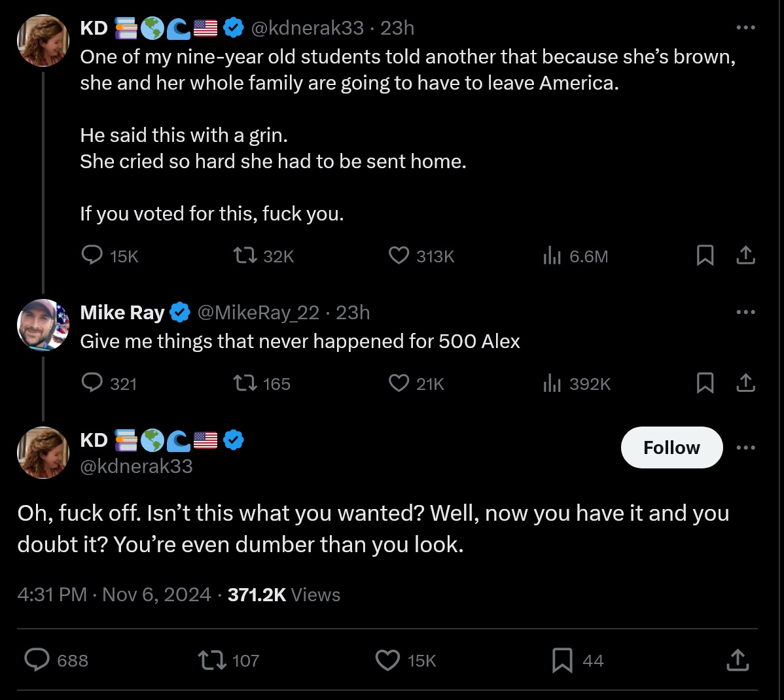Image resolution: width=784 pixels, height=700 pixels.
Task: Reply to KD's original post with 15K replies
Action: 92,255
